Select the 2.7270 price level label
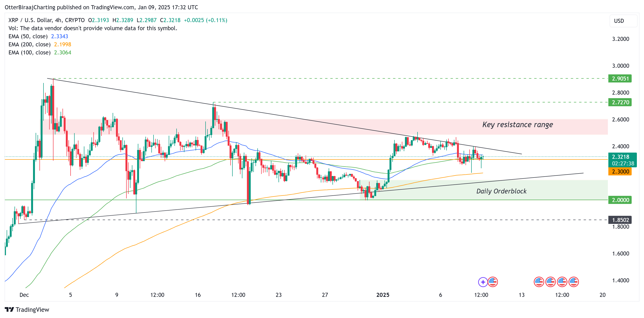The image size is (644, 318). click(x=620, y=102)
